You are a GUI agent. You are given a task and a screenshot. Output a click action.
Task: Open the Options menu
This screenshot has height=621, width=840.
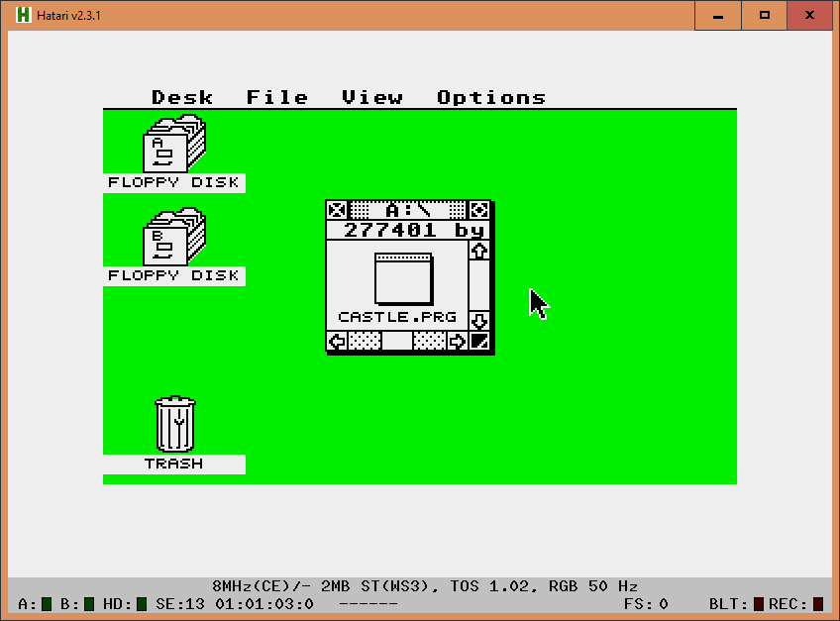coord(491,97)
